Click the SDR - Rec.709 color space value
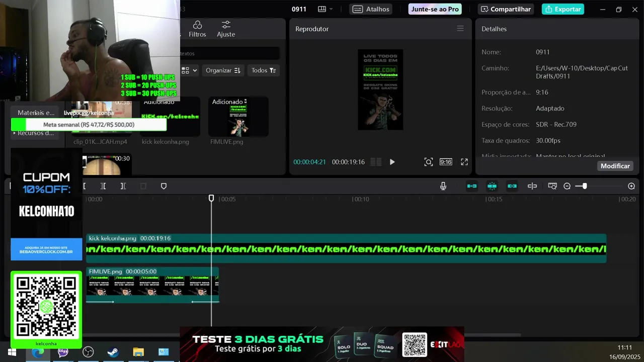 coord(556,124)
